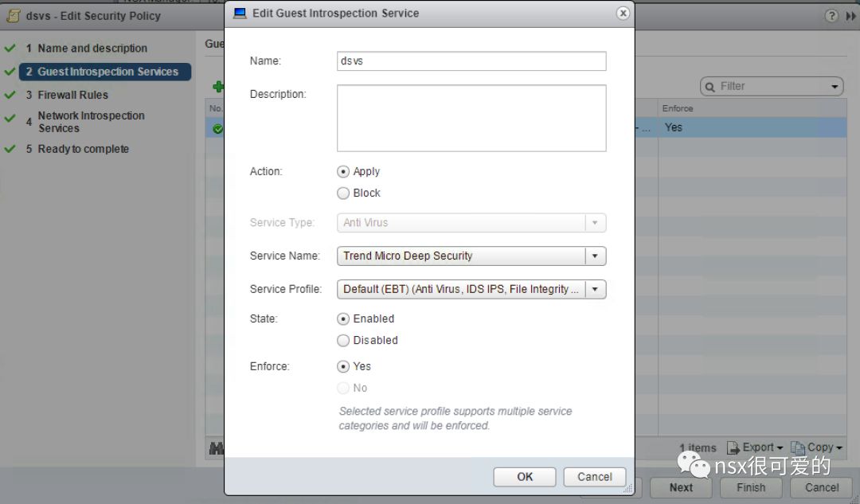Click the help question mark icon
Screen dimensions: 860x504
click(831, 16)
